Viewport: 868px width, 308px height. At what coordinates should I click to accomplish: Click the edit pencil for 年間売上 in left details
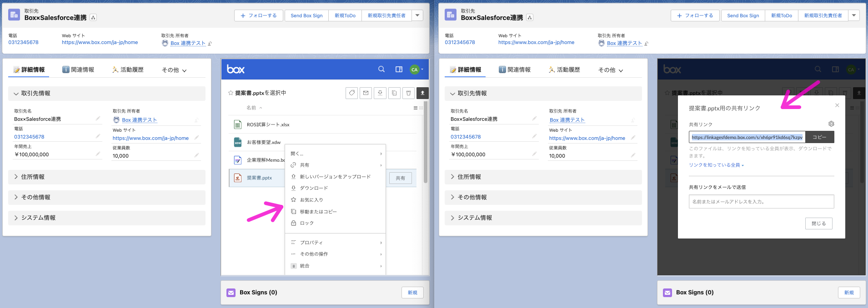(x=98, y=154)
